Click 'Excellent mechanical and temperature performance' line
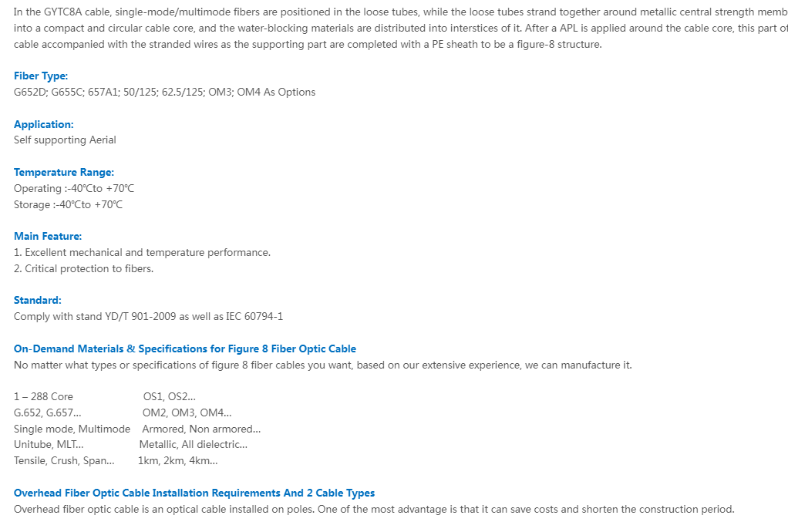This screenshot has height=532, width=788. pos(142,252)
